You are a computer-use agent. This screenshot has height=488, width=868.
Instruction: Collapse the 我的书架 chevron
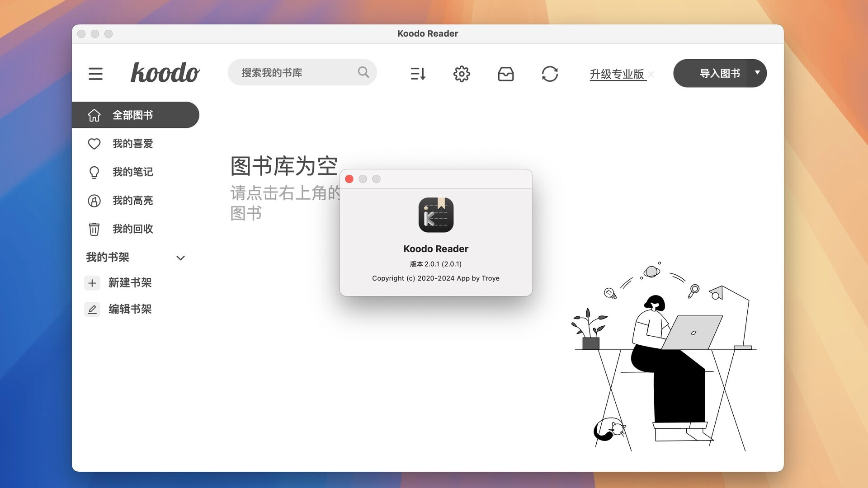[180, 258]
